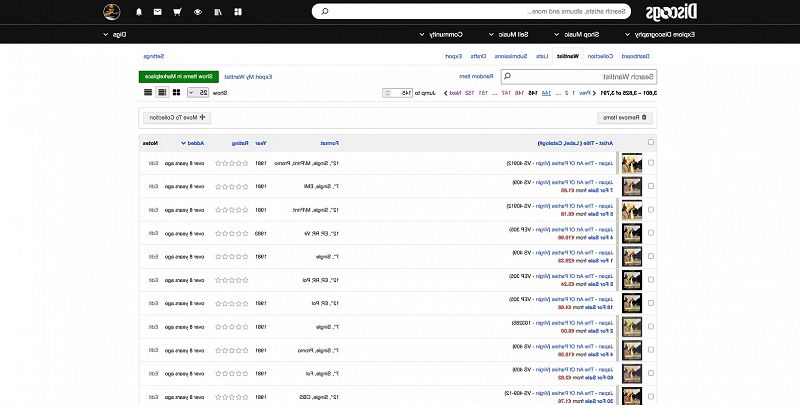Go to page 152 in pagination
The width and height of the screenshot is (800, 405).
click(x=468, y=93)
